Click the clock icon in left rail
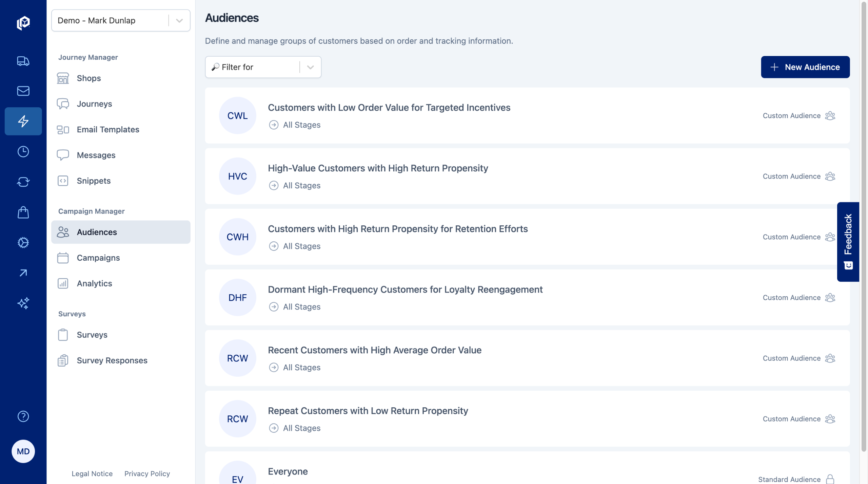The height and width of the screenshot is (484, 868). (x=23, y=152)
